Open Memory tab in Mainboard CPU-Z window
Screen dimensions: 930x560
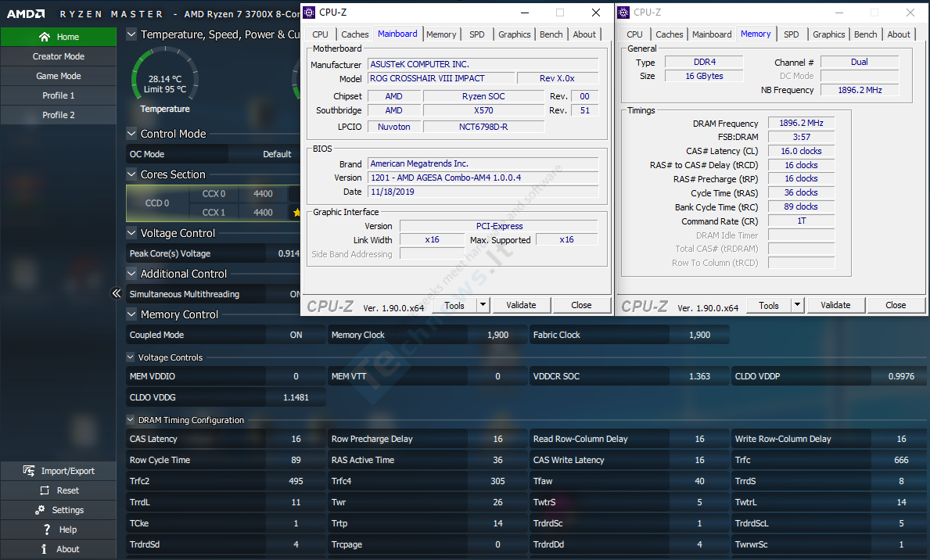pos(441,34)
